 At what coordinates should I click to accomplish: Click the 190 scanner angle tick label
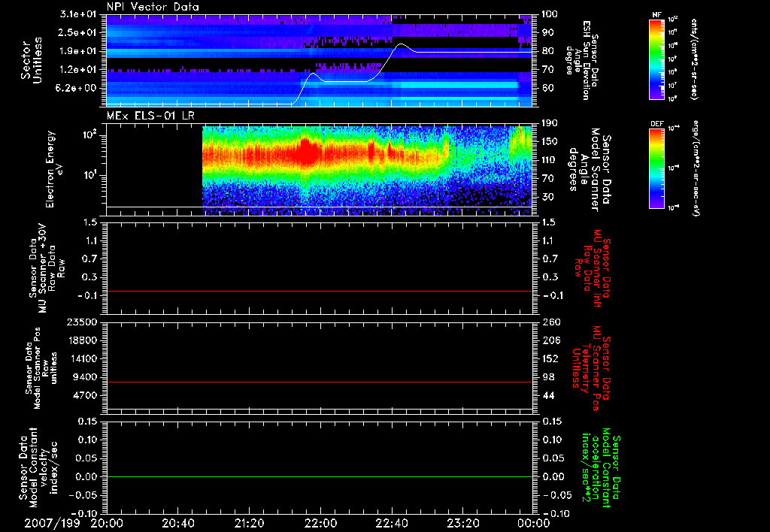click(550, 123)
